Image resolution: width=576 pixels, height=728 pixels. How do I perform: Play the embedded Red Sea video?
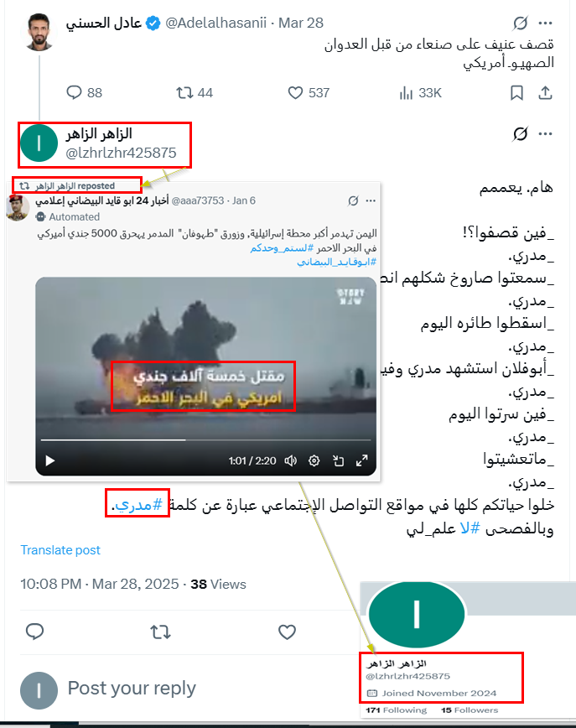(x=50, y=460)
